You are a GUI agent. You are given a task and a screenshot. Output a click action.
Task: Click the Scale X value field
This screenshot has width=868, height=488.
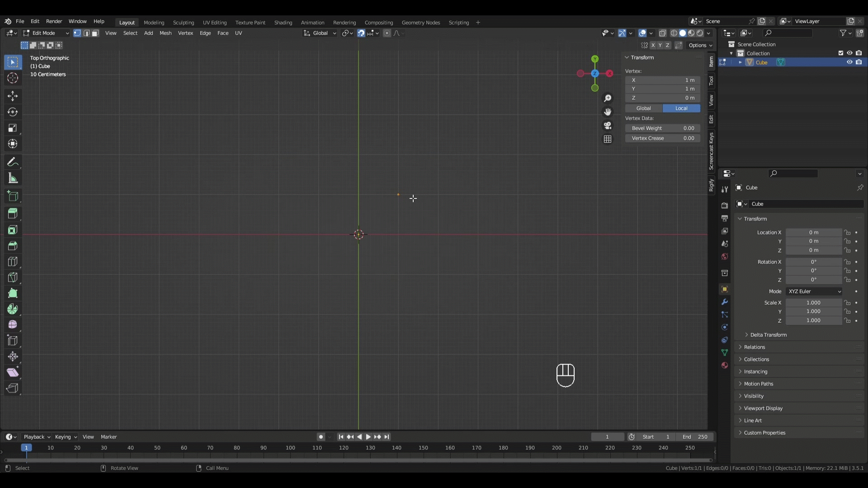814,303
